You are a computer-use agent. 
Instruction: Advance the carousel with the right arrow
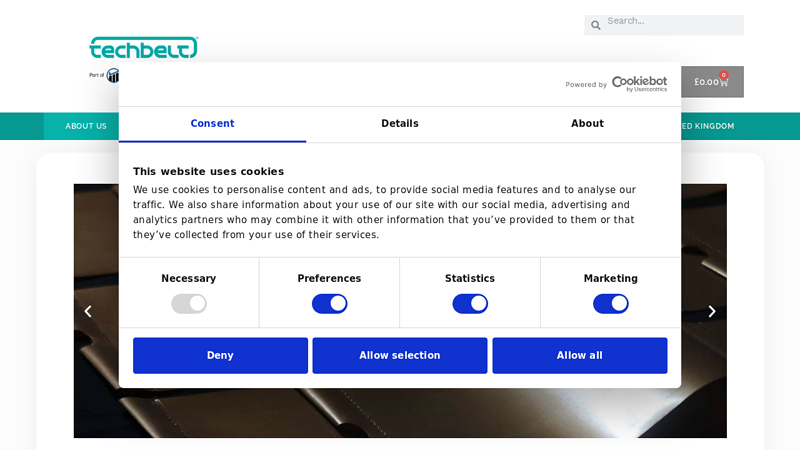(712, 311)
